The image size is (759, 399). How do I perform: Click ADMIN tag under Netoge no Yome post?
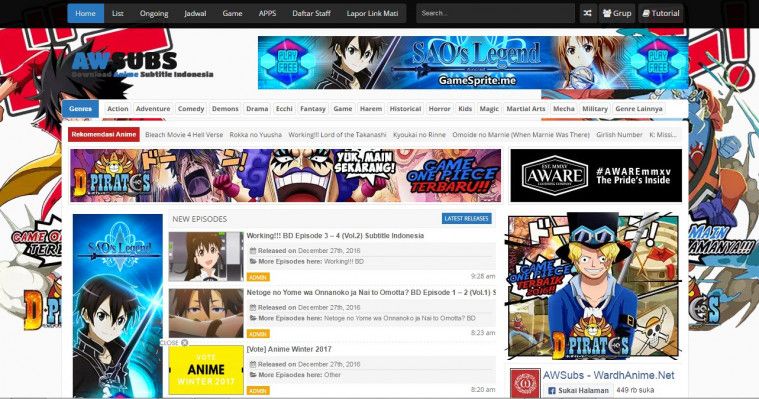tap(258, 334)
